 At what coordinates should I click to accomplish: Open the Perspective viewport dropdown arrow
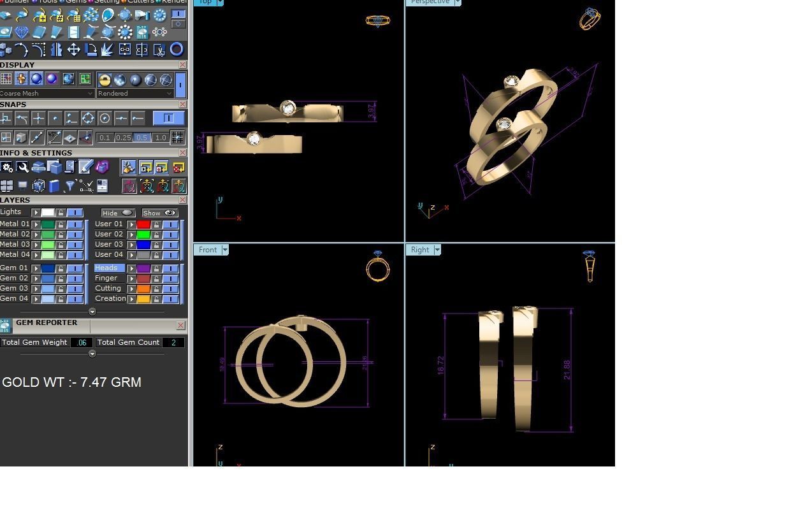(x=457, y=2)
